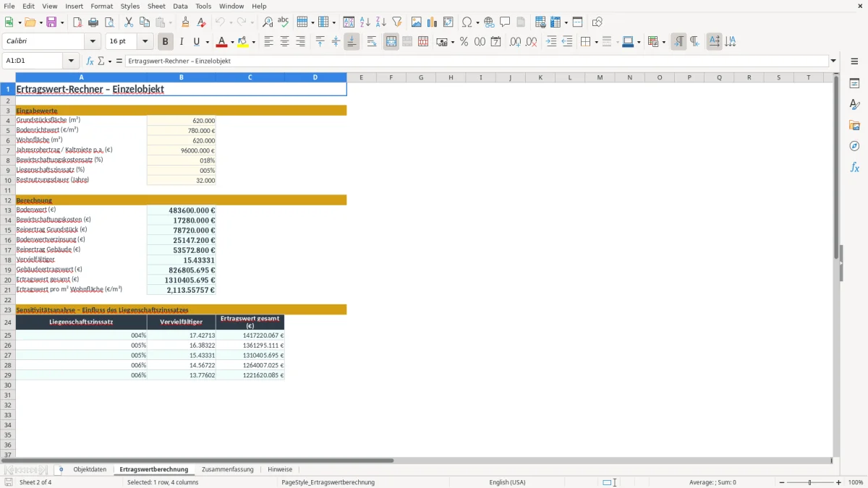
Task: Click Sort Ascending icon
Action: click(365, 22)
